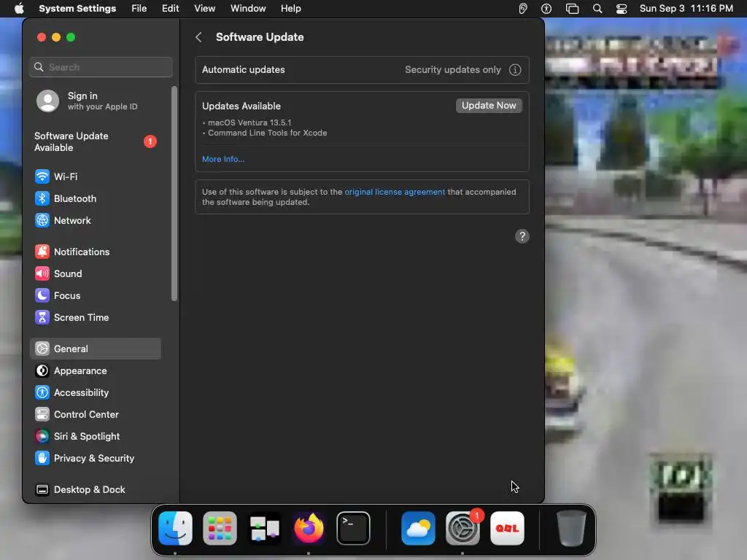Image resolution: width=747 pixels, height=560 pixels.
Task: Open the Apple menu
Action: (x=19, y=9)
